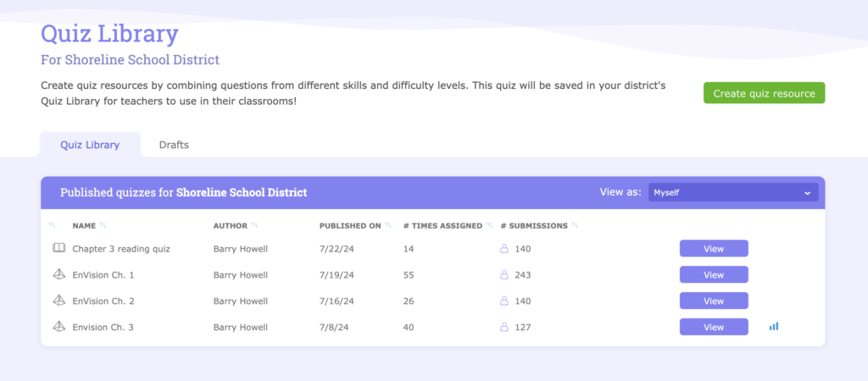868x381 pixels.
Task: Open the bar chart stats icon for Envision Ch. 3
Action: [x=773, y=326]
